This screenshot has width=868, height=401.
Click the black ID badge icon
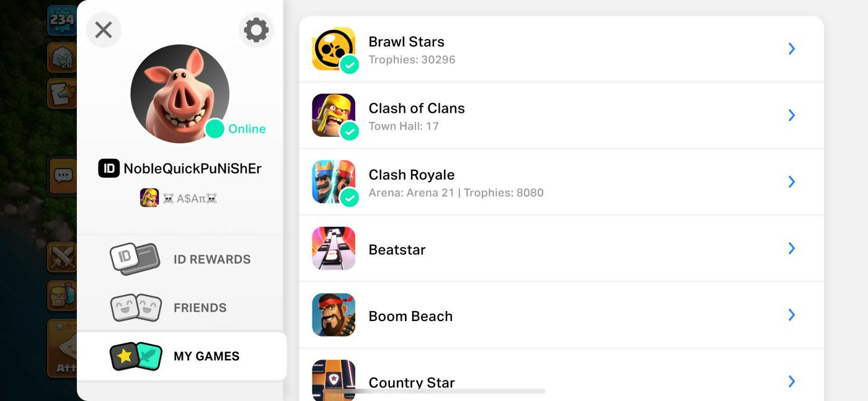click(109, 169)
